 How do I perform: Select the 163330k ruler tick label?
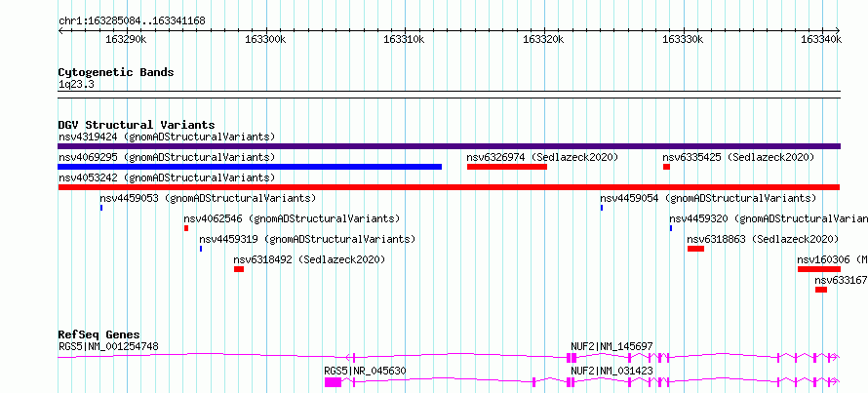click(683, 40)
